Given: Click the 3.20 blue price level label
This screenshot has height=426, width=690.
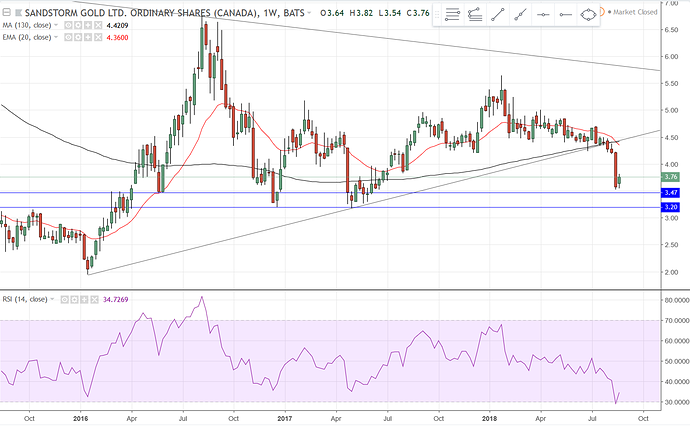Looking at the screenshot, I should (671, 206).
